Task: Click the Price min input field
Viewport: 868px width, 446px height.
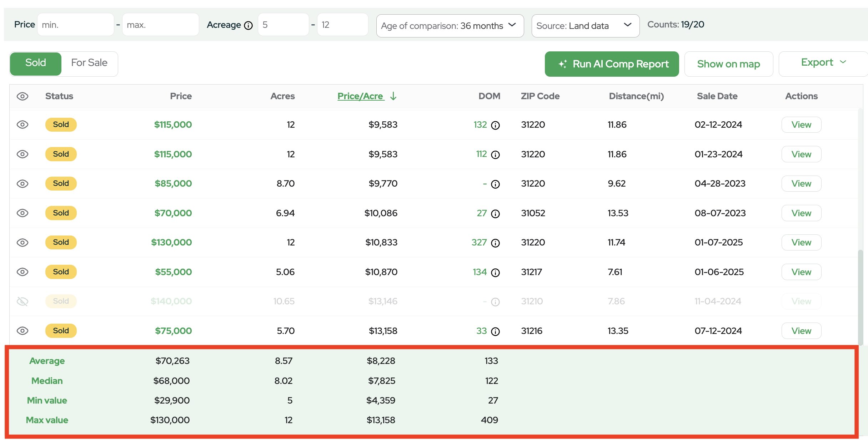Action: pos(75,25)
